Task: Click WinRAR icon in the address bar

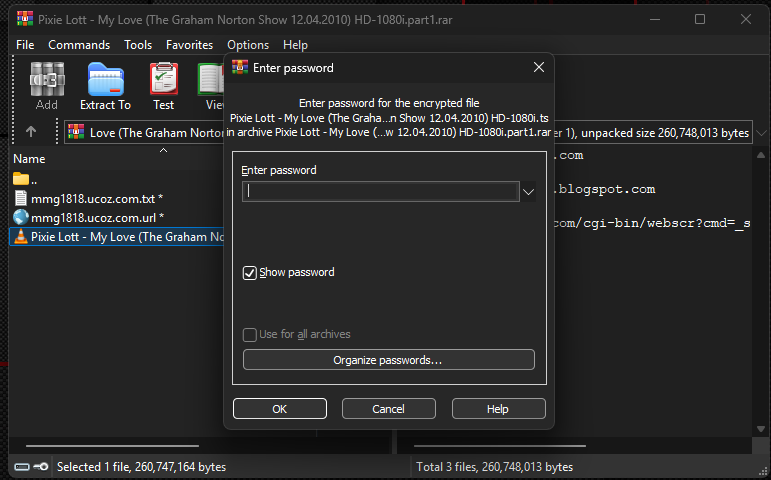Action: (x=76, y=132)
